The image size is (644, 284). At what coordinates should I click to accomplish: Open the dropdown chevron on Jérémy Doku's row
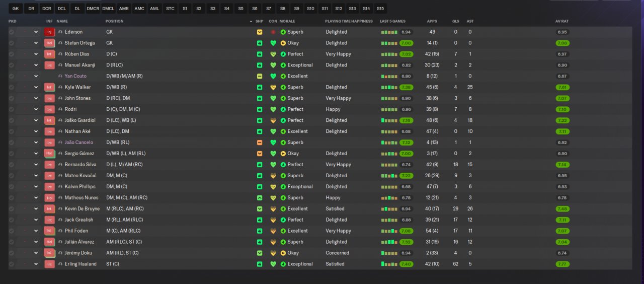point(36,253)
